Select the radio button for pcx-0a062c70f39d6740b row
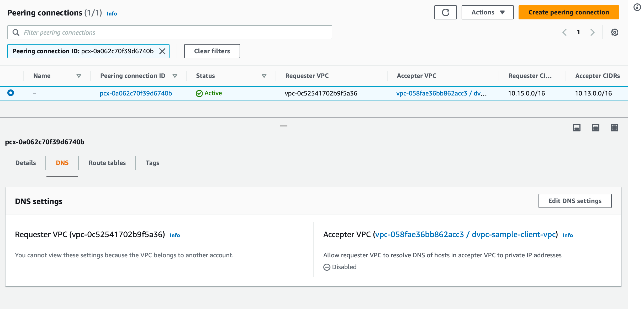The height and width of the screenshot is (309, 644). click(10, 93)
